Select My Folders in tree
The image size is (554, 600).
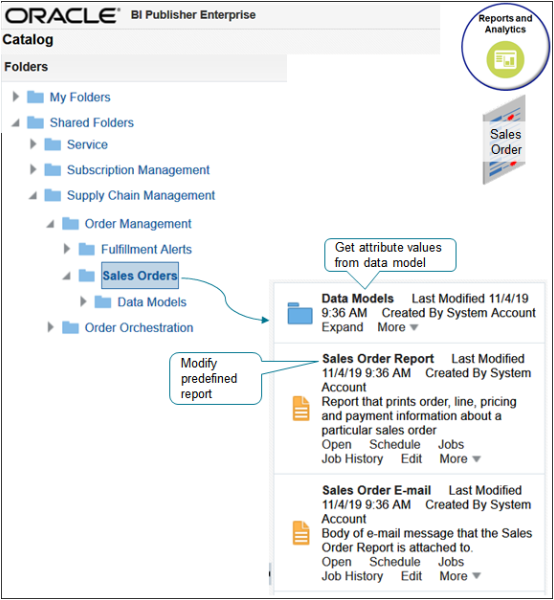tap(80, 97)
